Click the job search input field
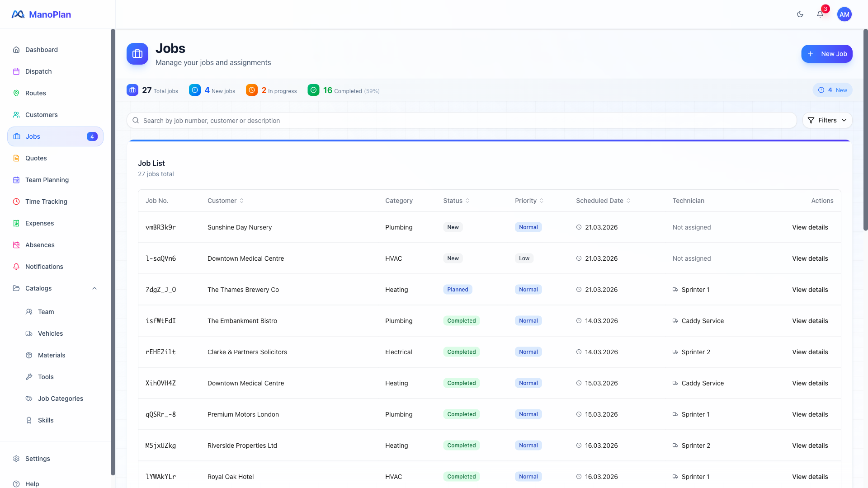This screenshot has height=488, width=868. pyautogui.click(x=461, y=121)
